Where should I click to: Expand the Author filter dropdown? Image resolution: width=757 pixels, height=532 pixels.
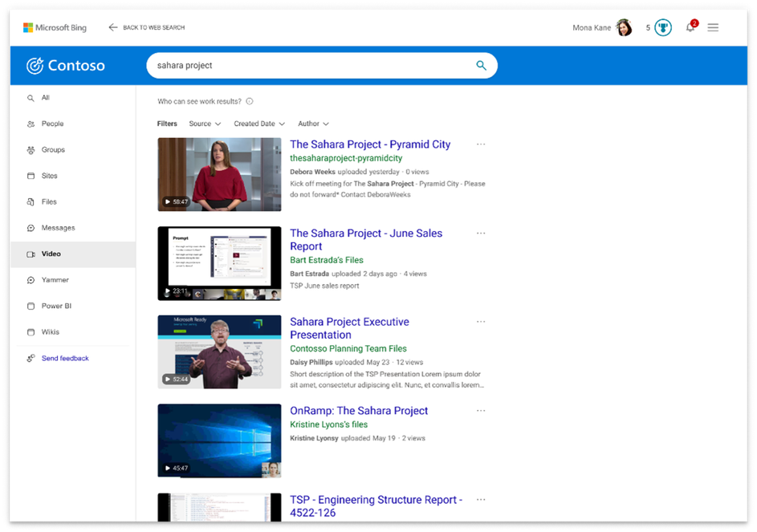point(313,124)
